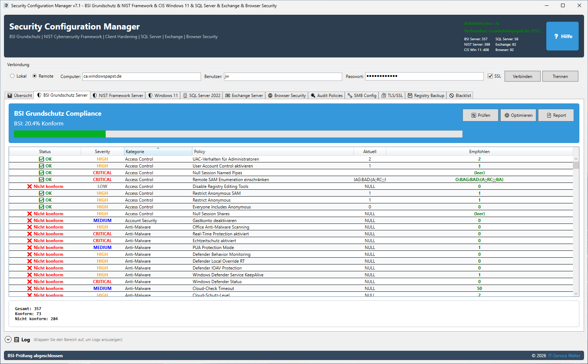588x364 pixels.
Task: Click the Log notebook icon
Action: [17, 340]
